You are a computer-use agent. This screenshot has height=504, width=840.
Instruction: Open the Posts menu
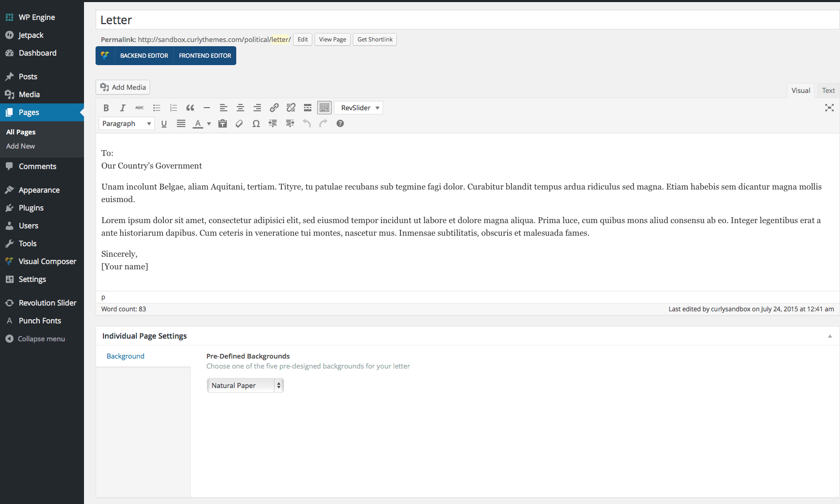click(x=42, y=77)
